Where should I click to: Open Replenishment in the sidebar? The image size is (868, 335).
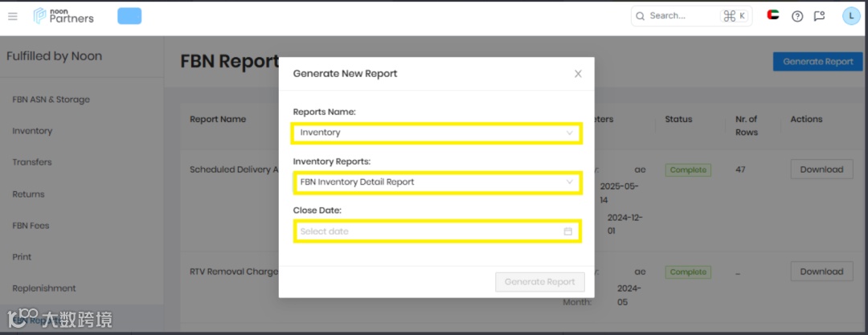click(x=44, y=288)
